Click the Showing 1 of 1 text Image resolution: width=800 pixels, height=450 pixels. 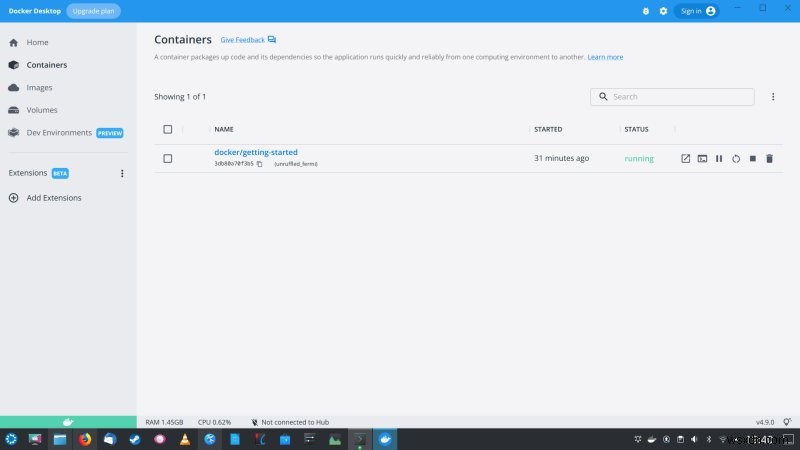point(180,96)
